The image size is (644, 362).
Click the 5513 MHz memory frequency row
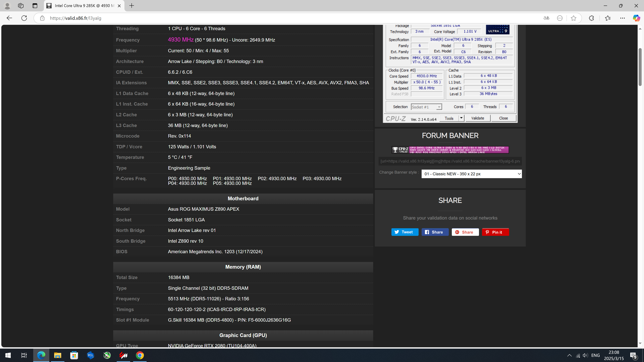(x=243, y=299)
